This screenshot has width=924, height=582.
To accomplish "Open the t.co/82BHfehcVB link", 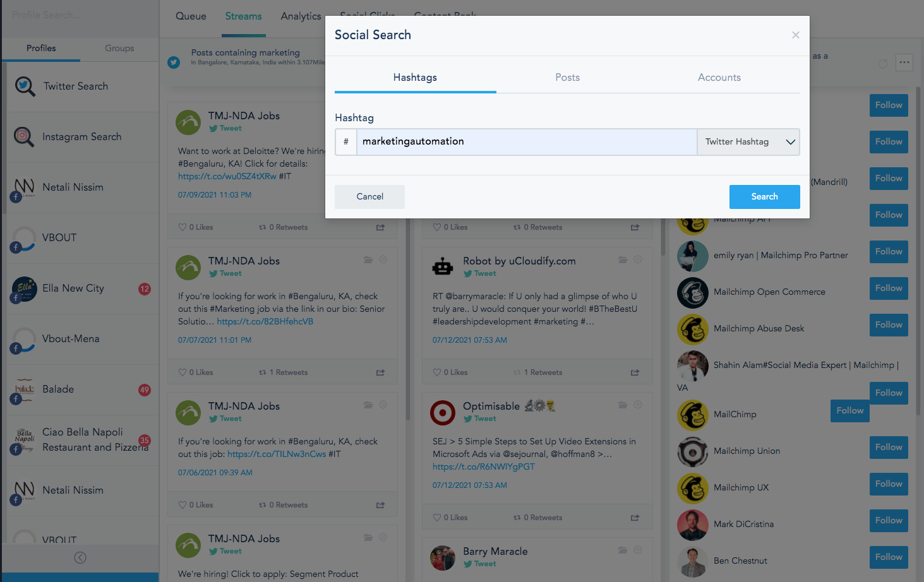I will click(x=265, y=321).
